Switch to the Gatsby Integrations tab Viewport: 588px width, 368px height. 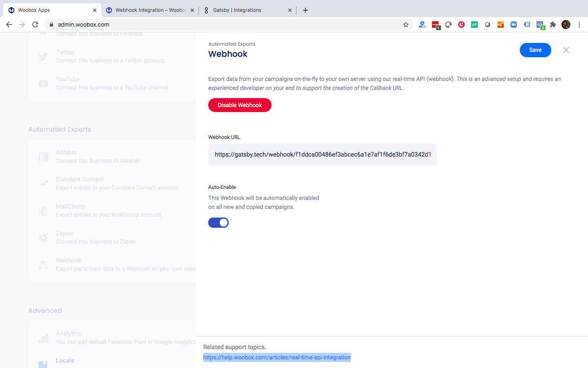(247, 10)
